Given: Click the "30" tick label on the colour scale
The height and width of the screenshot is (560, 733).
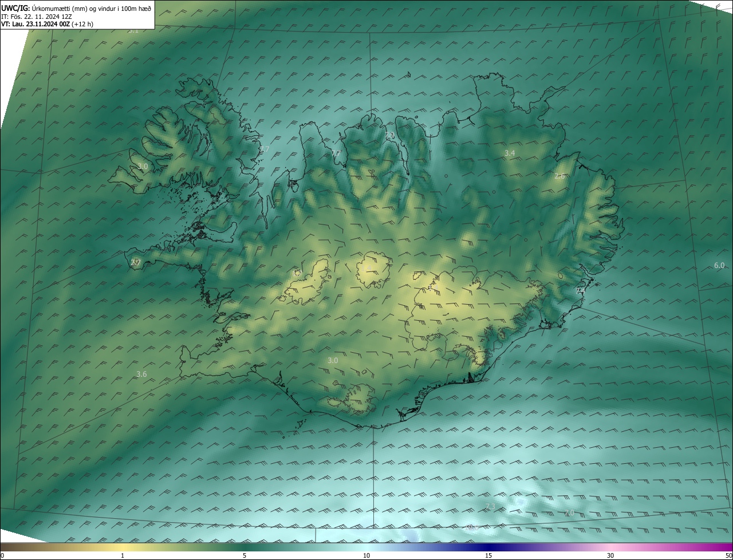Looking at the screenshot, I should (x=610, y=555).
